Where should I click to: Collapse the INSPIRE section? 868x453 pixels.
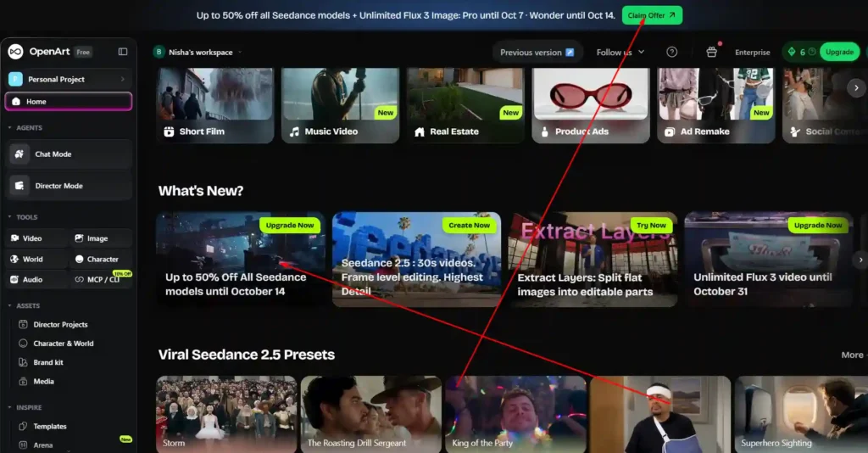pos(25,407)
